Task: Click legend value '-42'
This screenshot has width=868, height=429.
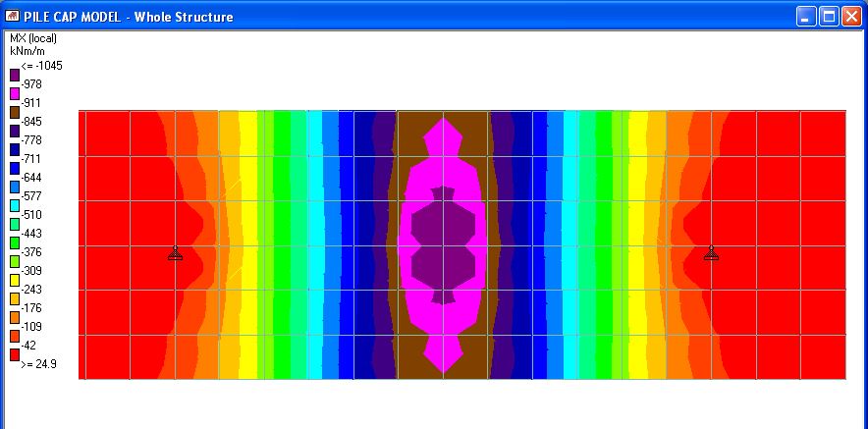Action: tap(28, 346)
